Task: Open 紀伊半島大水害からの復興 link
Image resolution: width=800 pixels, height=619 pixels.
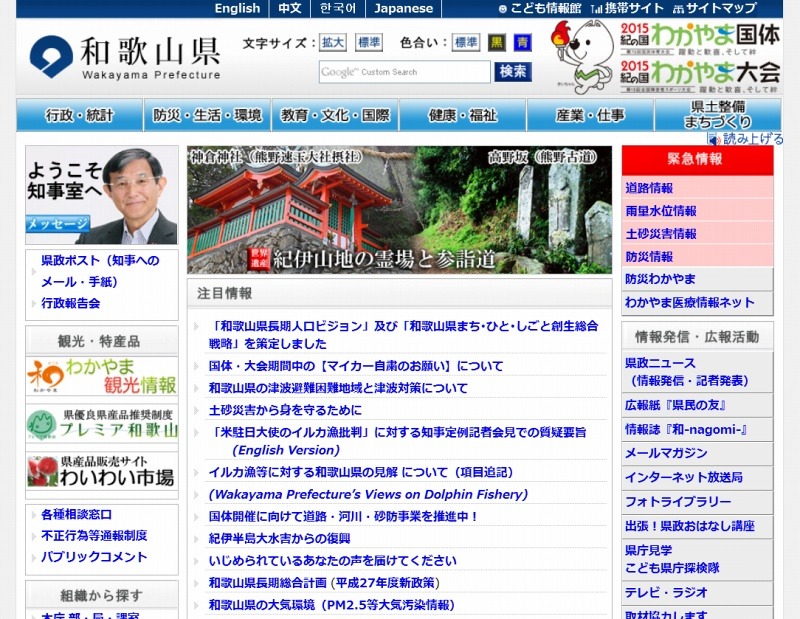Action: coord(279,538)
